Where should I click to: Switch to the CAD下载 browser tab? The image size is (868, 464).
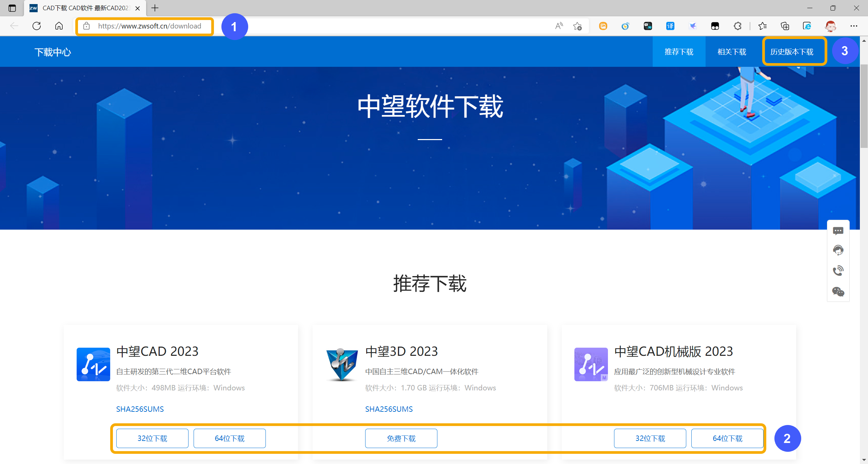coord(85,8)
